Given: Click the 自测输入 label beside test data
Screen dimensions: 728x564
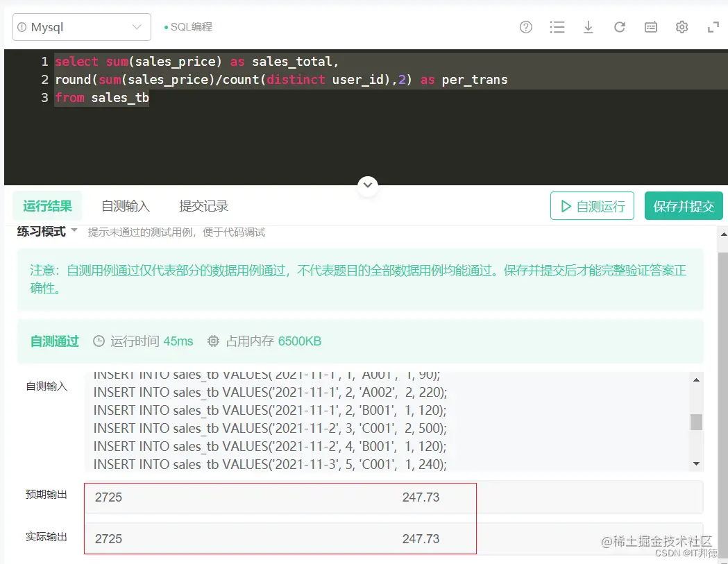Looking at the screenshot, I should tap(46, 386).
